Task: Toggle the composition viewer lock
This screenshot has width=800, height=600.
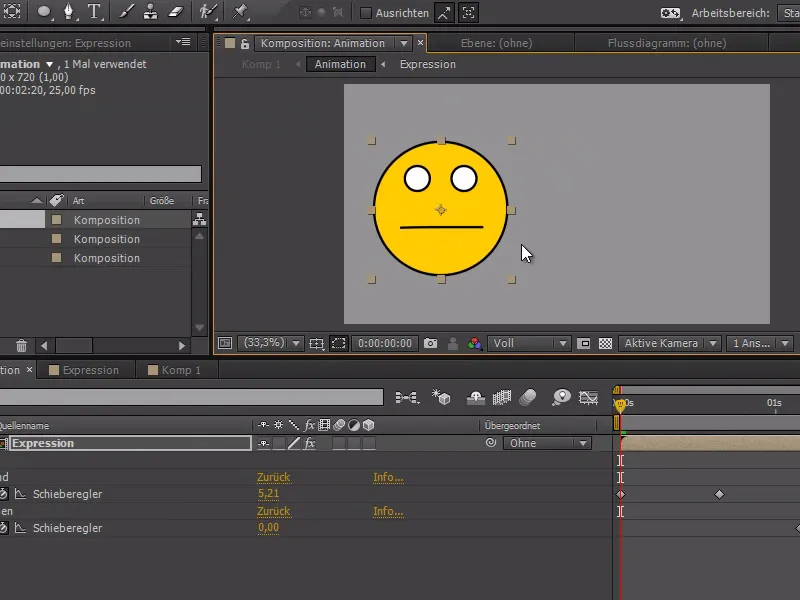Action: tap(245, 44)
